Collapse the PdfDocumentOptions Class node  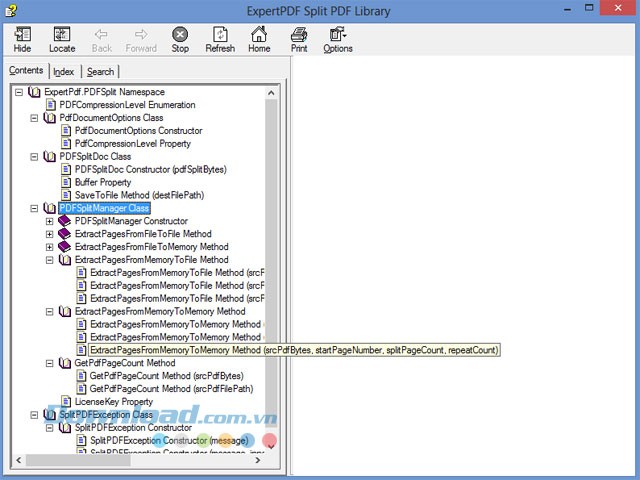coord(34,118)
